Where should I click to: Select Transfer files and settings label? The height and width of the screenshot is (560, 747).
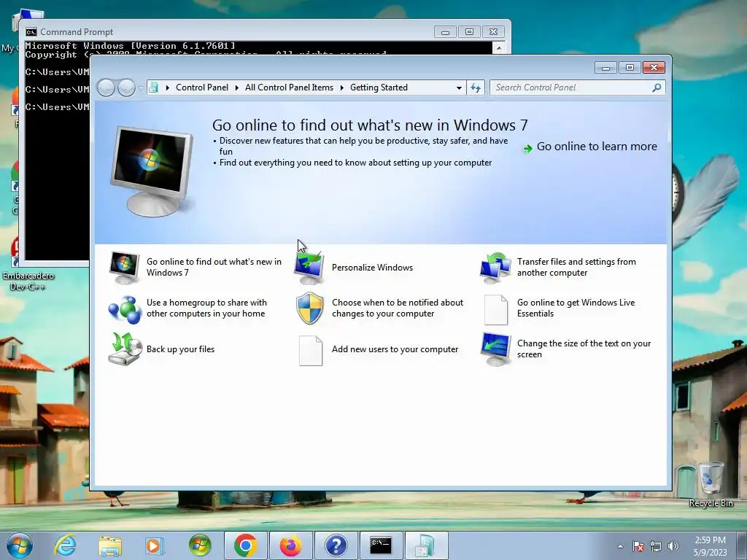pyautogui.click(x=576, y=267)
